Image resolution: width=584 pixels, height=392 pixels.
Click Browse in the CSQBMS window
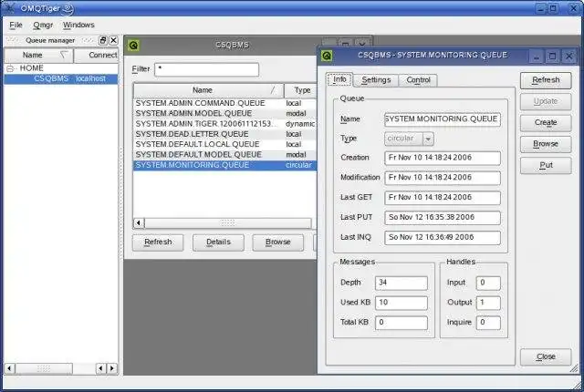(277, 242)
